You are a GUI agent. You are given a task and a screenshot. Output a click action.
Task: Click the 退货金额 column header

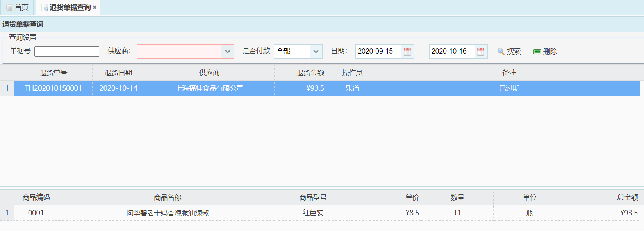[x=300, y=73]
